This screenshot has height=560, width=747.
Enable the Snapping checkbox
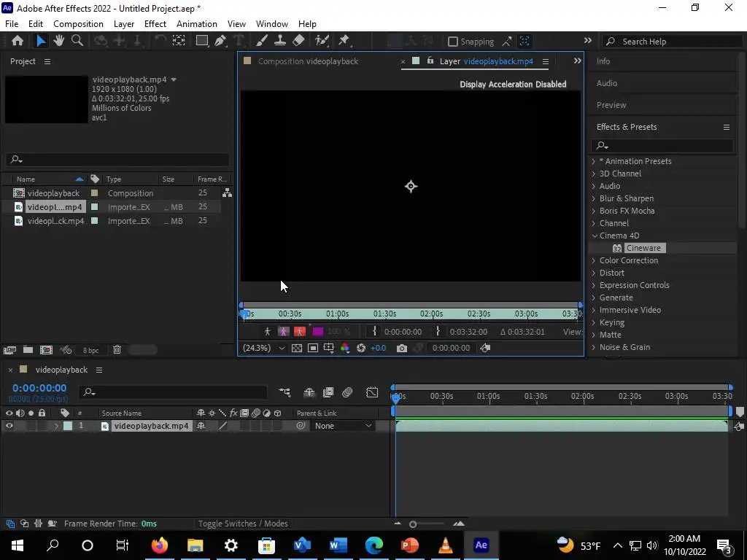(x=453, y=42)
